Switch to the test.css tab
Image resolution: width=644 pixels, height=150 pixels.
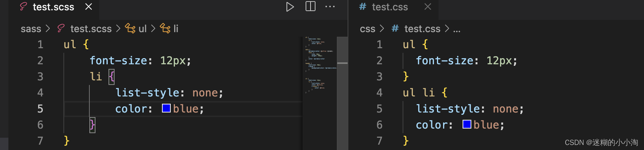coord(390,7)
